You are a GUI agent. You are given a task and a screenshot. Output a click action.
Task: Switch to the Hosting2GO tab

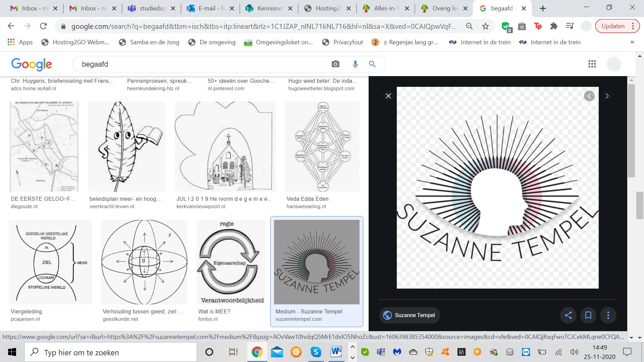[x=328, y=8]
